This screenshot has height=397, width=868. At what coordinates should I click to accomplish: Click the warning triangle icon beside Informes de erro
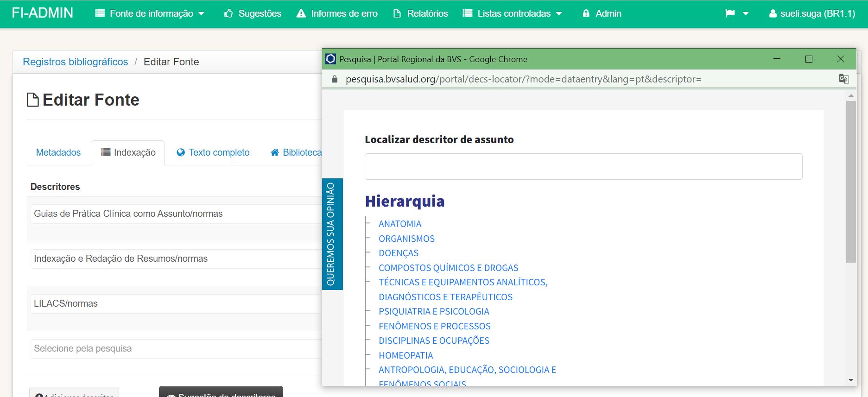pos(301,13)
